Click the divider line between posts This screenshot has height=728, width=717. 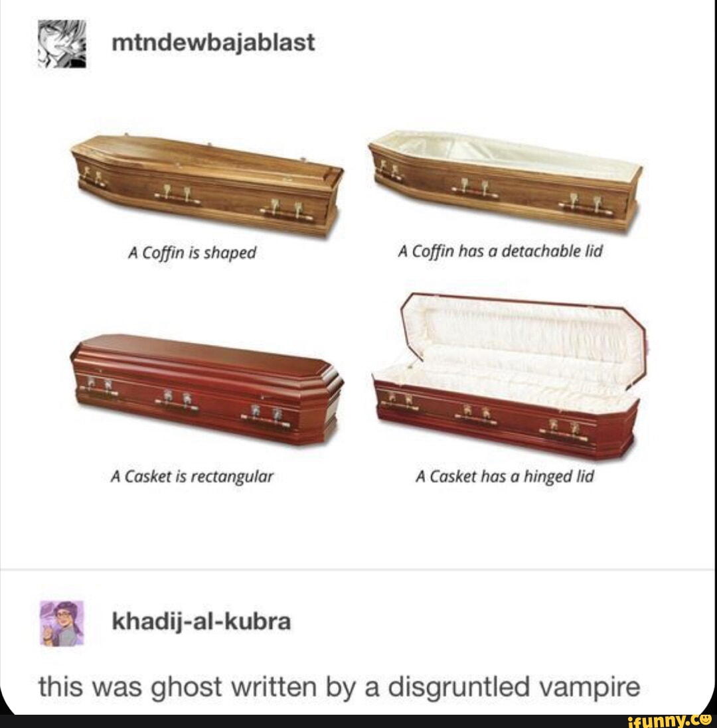pyautogui.click(x=358, y=569)
